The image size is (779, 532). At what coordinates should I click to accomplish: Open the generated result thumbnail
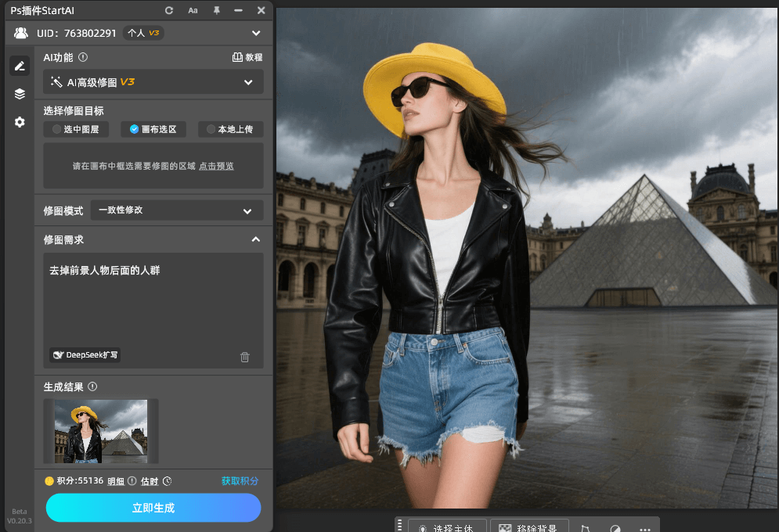coord(101,431)
